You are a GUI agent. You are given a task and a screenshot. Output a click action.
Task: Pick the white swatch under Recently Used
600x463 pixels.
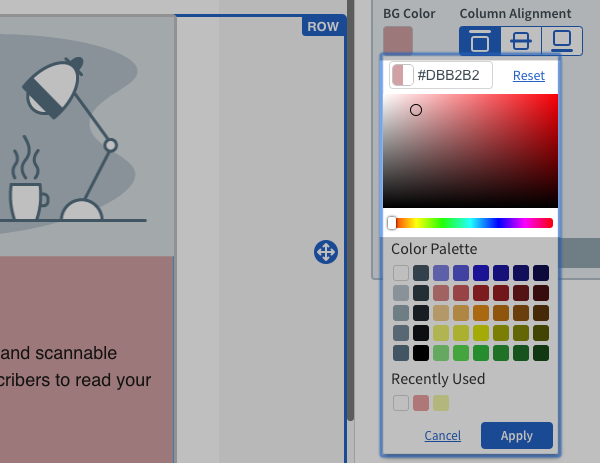(x=401, y=403)
